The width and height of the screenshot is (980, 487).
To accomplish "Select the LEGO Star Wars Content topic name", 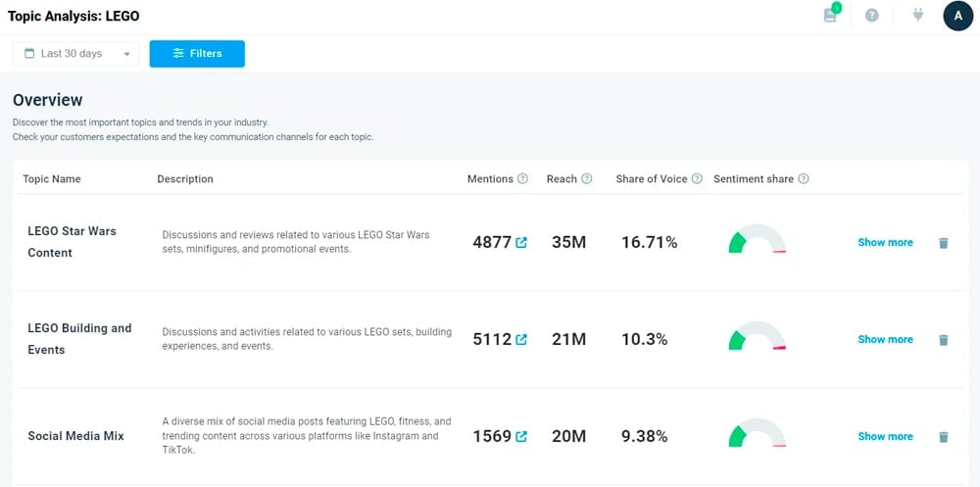I will (72, 242).
